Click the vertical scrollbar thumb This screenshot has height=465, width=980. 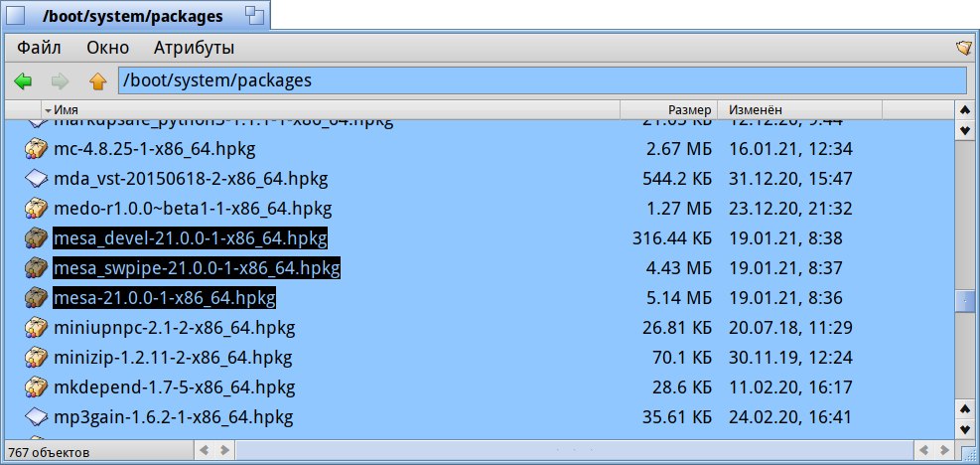964,301
